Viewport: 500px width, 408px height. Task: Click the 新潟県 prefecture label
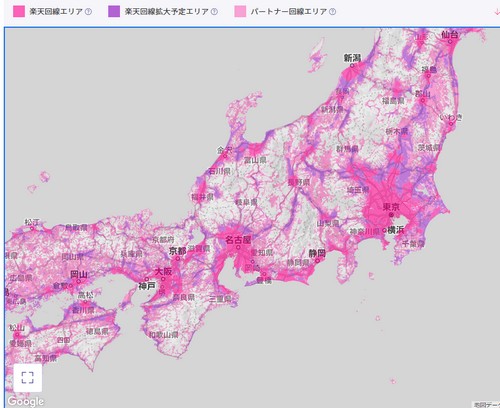pos(332,109)
